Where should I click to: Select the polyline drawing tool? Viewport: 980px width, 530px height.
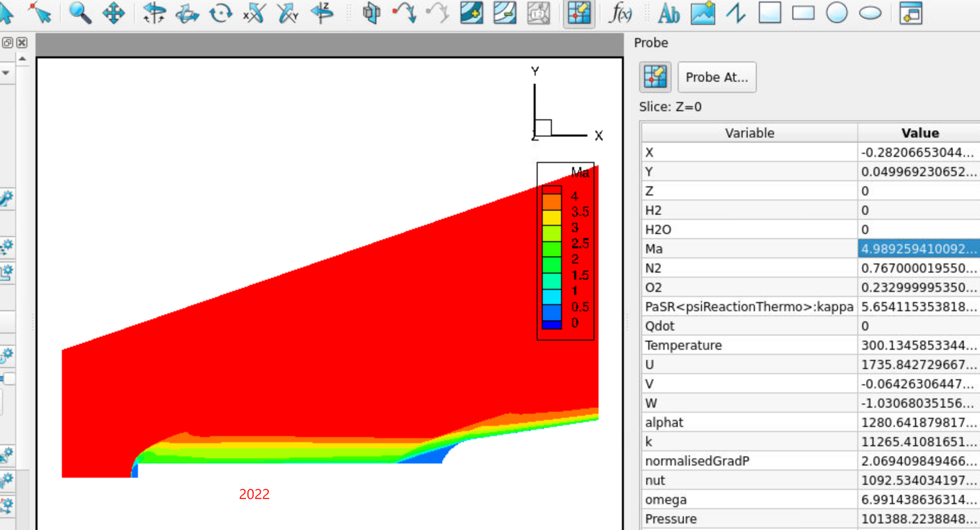(736, 13)
